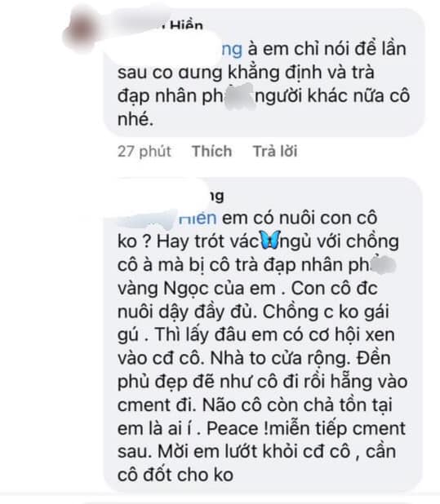
Task: Click blue "Hiên" mention in second comment
Action: pos(198,219)
